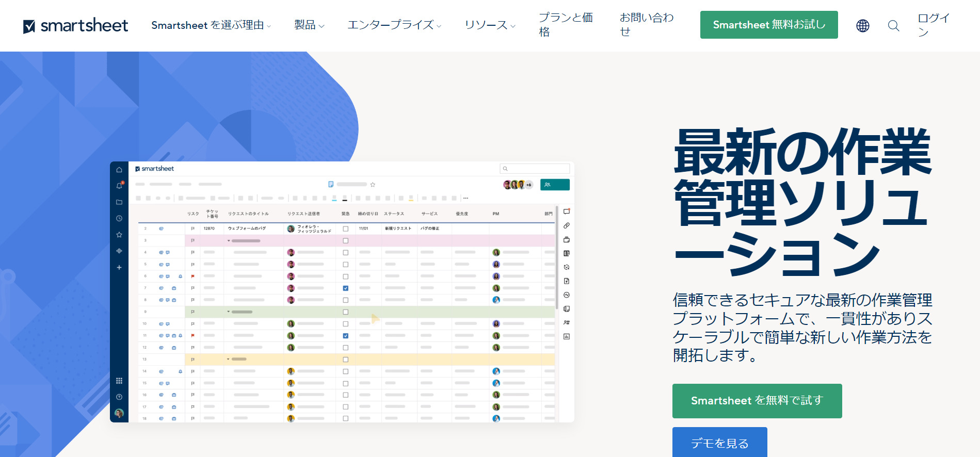Open Summary icon in right panel

567,309
